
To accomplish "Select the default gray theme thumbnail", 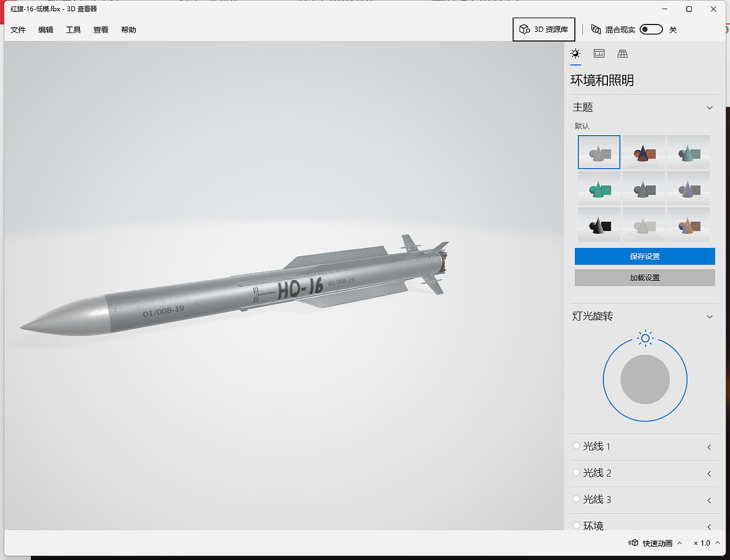I will click(599, 152).
